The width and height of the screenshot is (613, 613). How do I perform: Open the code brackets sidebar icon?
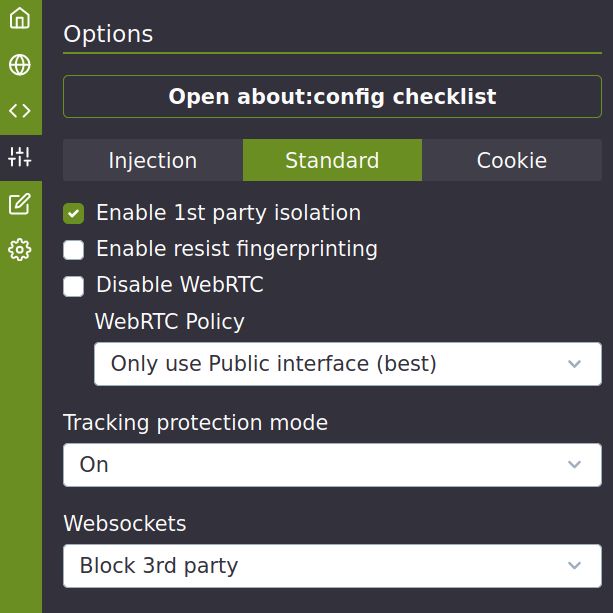(x=20, y=111)
